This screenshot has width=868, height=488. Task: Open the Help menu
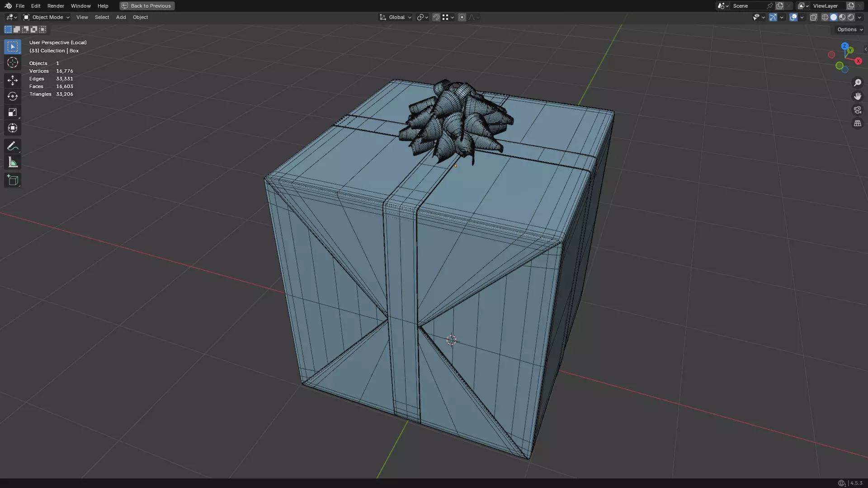click(x=103, y=6)
